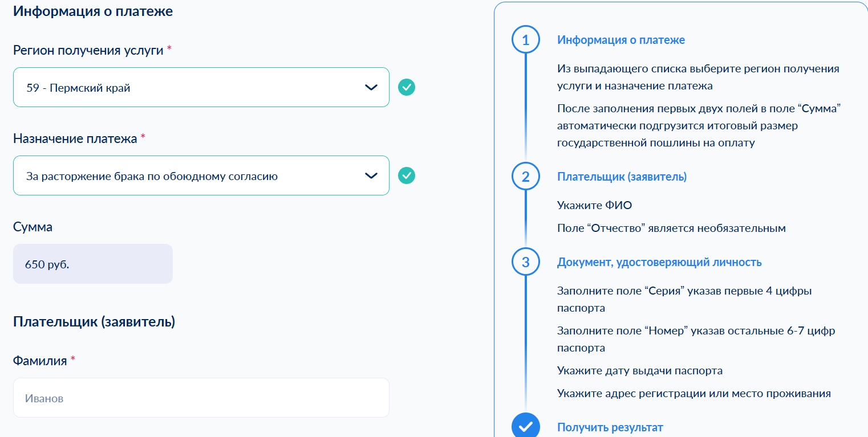Click green checkmark beside payment purpose dropdown
The image size is (868, 437).
406,175
